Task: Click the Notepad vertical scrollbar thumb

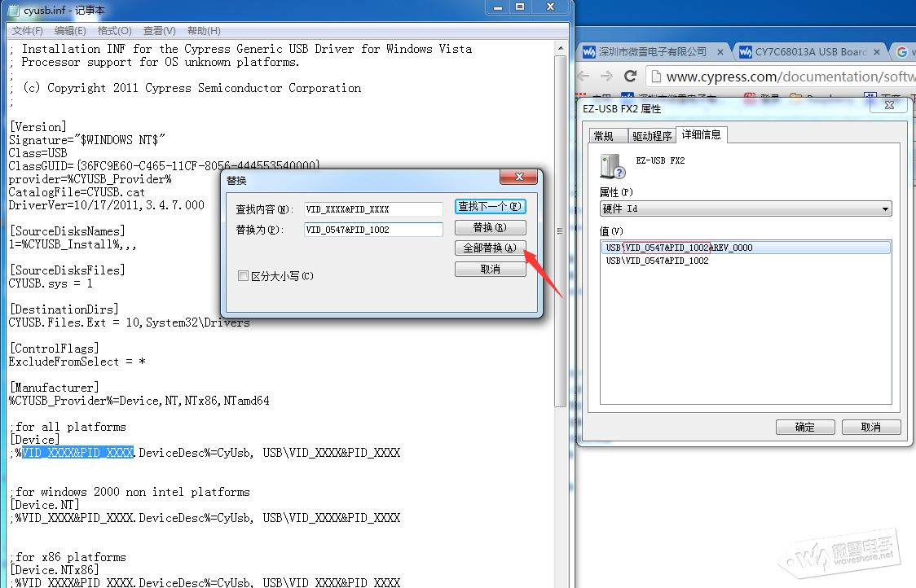Action: (560, 230)
